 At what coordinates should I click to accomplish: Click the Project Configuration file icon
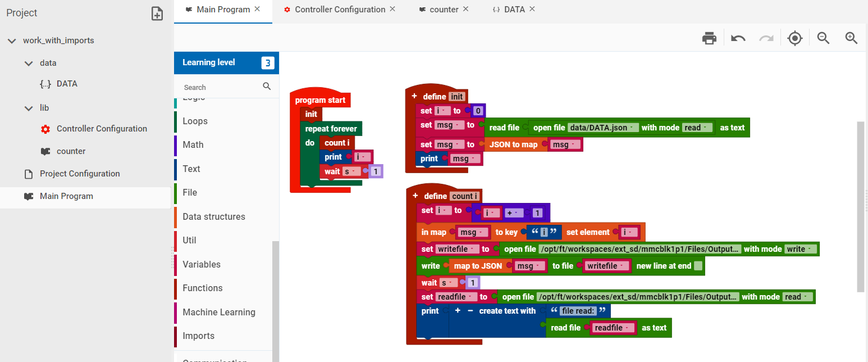[x=29, y=174]
